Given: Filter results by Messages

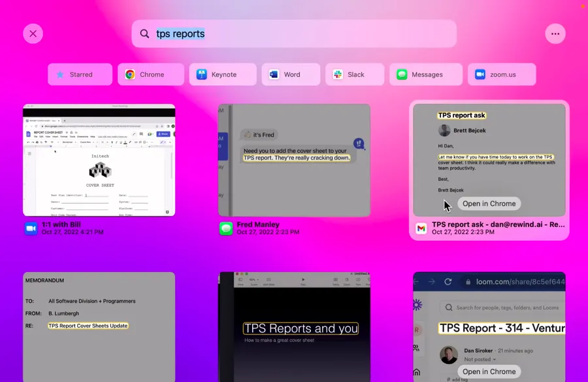Looking at the screenshot, I should [426, 75].
